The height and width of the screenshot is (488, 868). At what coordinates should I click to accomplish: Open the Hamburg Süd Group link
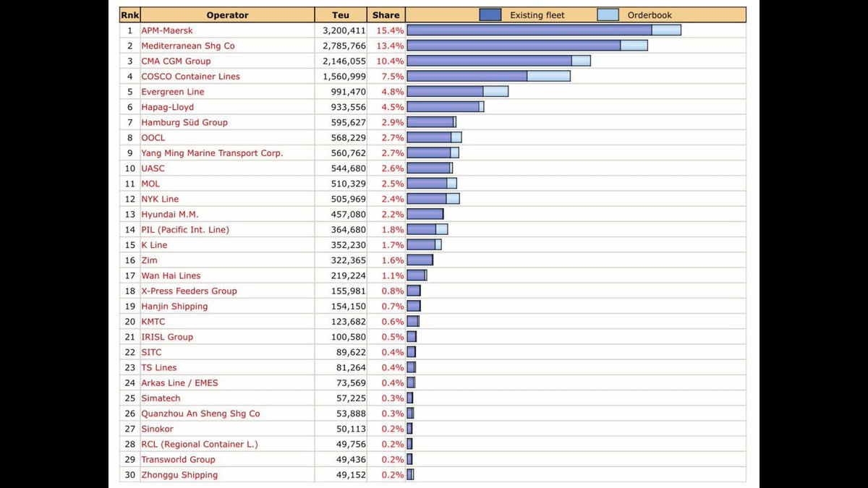(x=184, y=122)
